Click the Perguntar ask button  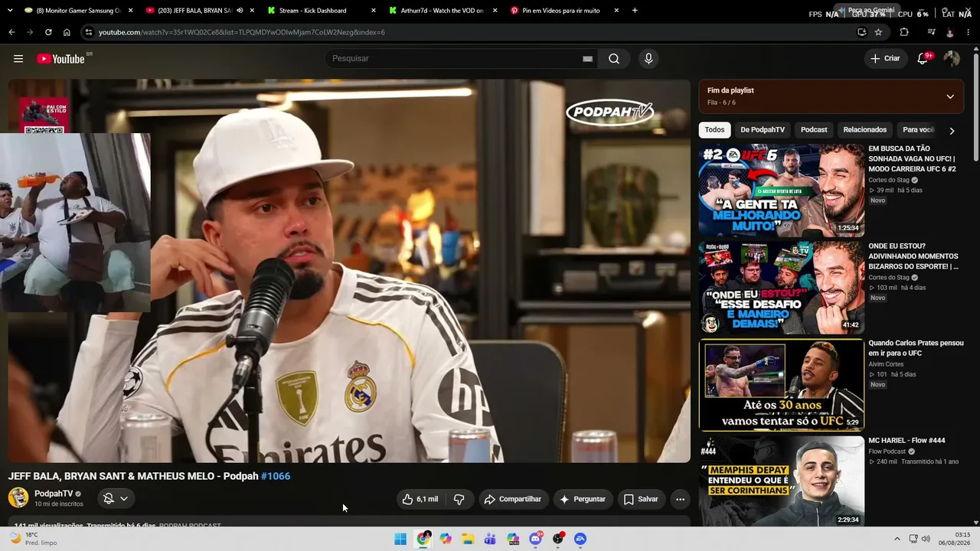tap(583, 499)
